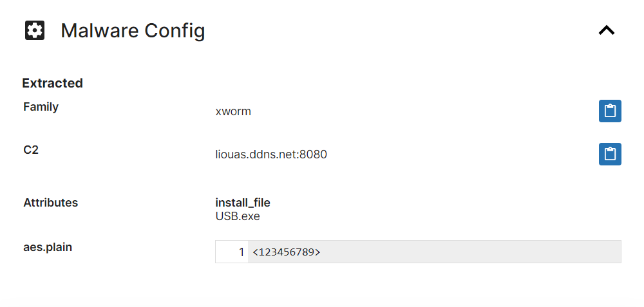Click inside the aes.plain code box
Image resolution: width=644 pixels, height=307 pixels.
[418, 252]
